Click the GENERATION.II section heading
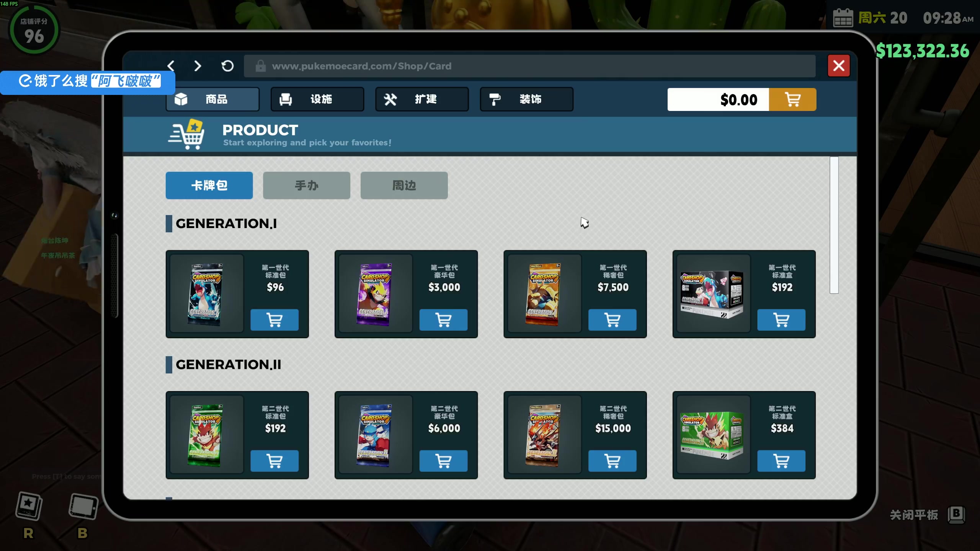This screenshot has height=551, width=980. tap(228, 364)
